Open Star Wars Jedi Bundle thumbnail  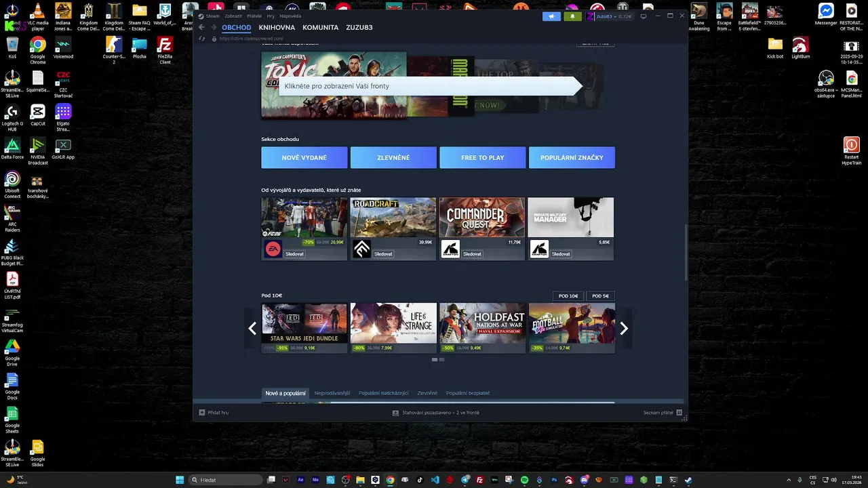pyautogui.click(x=304, y=323)
